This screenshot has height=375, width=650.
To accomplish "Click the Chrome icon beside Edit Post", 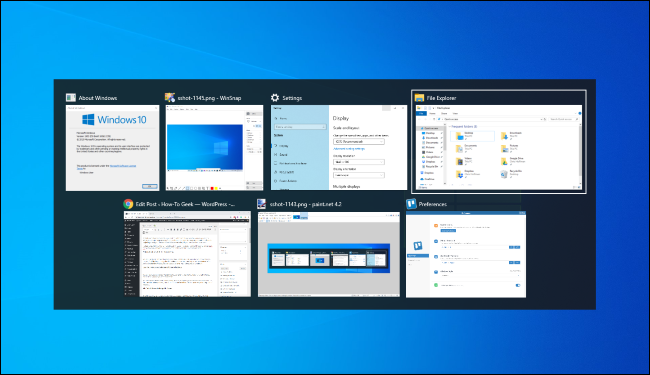I will tap(128, 204).
